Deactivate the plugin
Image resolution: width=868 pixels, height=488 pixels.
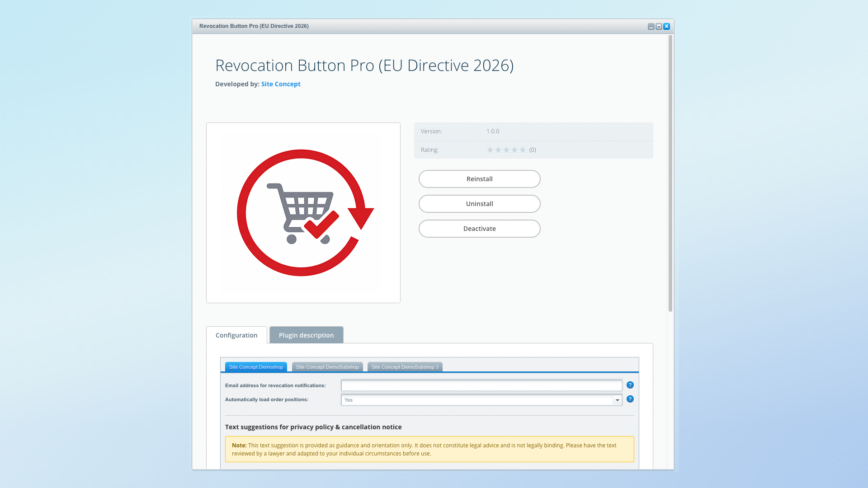(479, 229)
